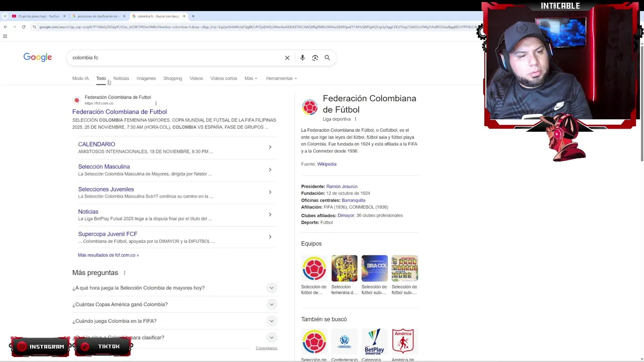Close the posiciones de clasificación tab
Image resolution: width=644 pixels, height=362 pixels.
tap(124, 16)
